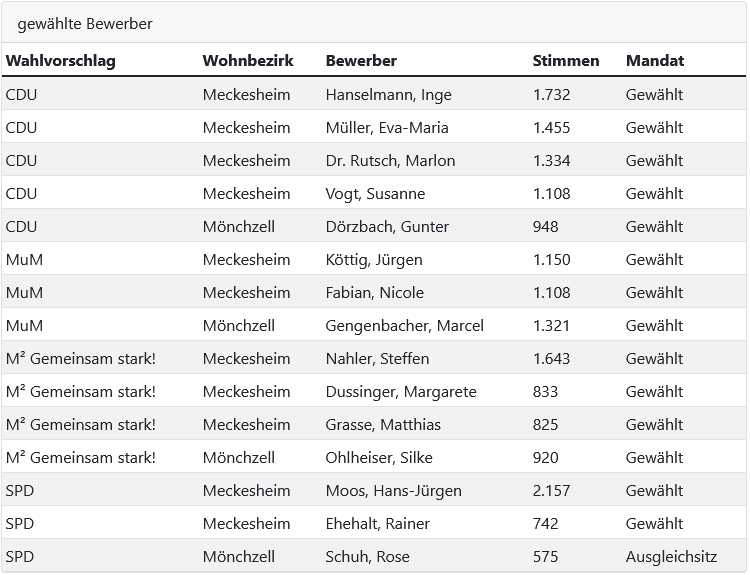This screenshot has width=750, height=575.
Task: Click on Köttig, Jürgen
Action: pos(374,260)
